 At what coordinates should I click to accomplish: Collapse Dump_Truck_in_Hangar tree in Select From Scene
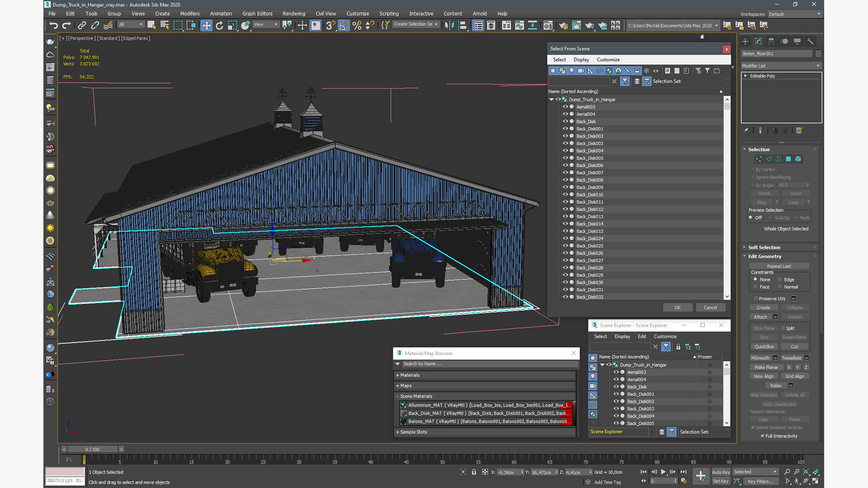click(552, 99)
